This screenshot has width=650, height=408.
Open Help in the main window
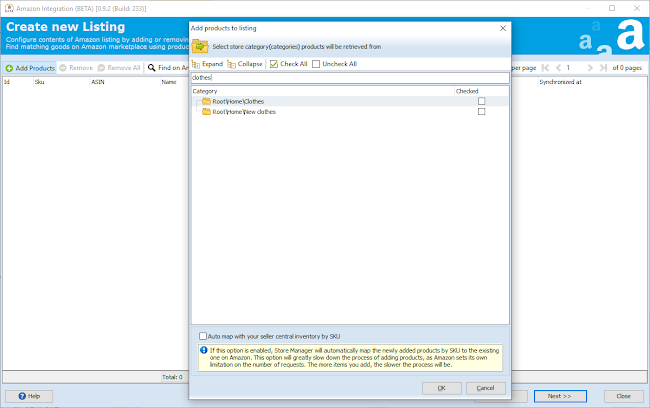[29, 396]
